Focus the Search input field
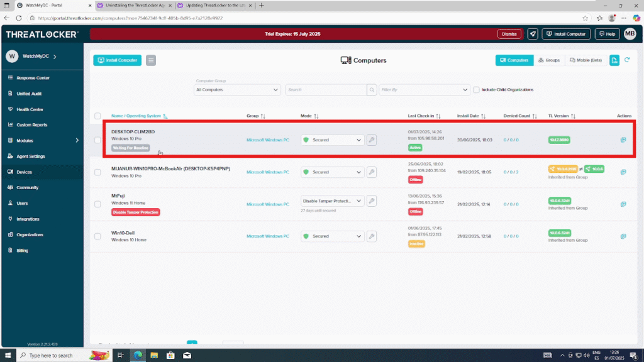Image resolution: width=644 pixels, height=362 pixels. (326, 90)
